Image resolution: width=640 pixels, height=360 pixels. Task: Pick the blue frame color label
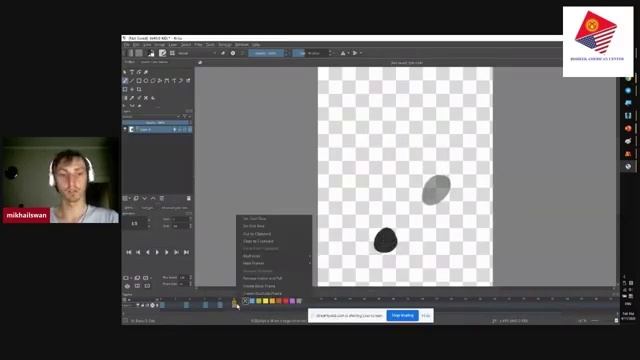pos(252,301)
